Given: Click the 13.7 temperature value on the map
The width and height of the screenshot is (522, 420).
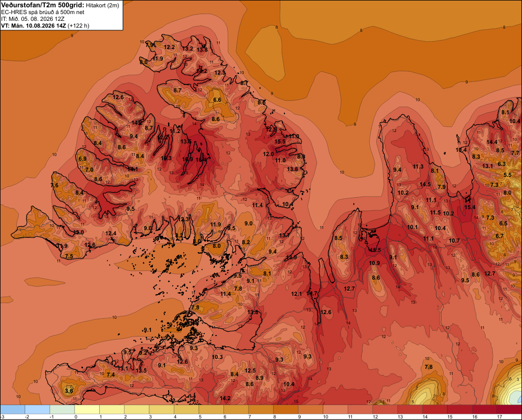Looking at the screenshot, I should [284, 235].
